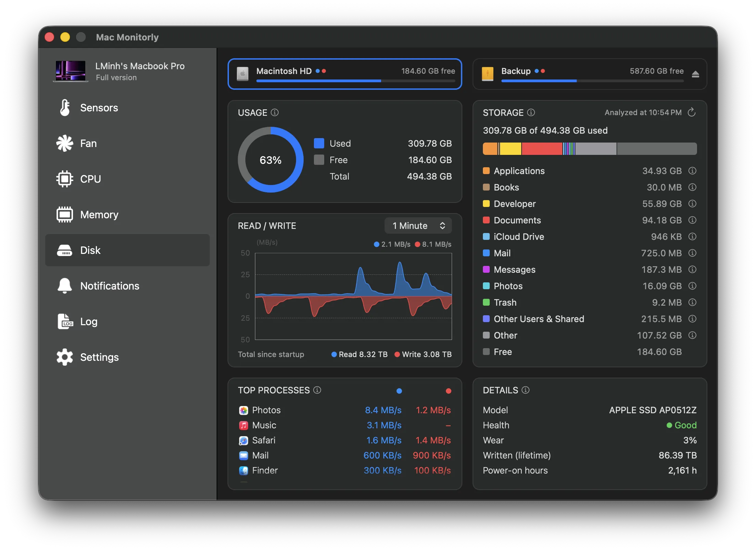
Task: Click the Music process row
Action: 345,425
